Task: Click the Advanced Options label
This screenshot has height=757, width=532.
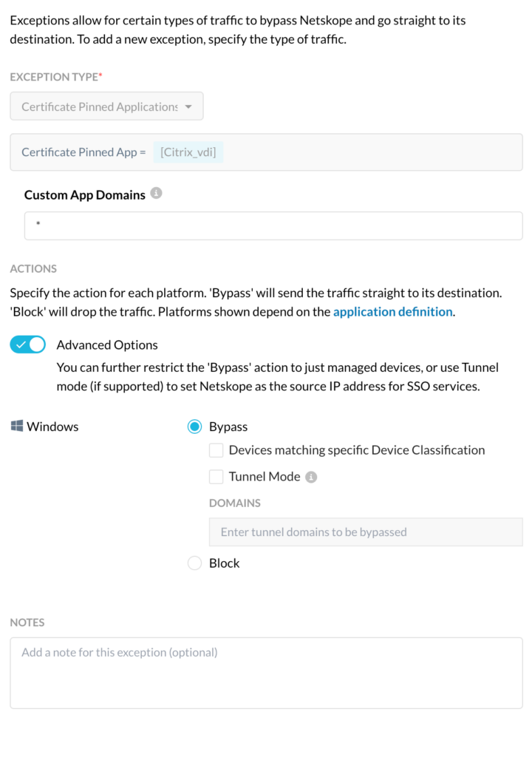Action: (x=106, y=344)
